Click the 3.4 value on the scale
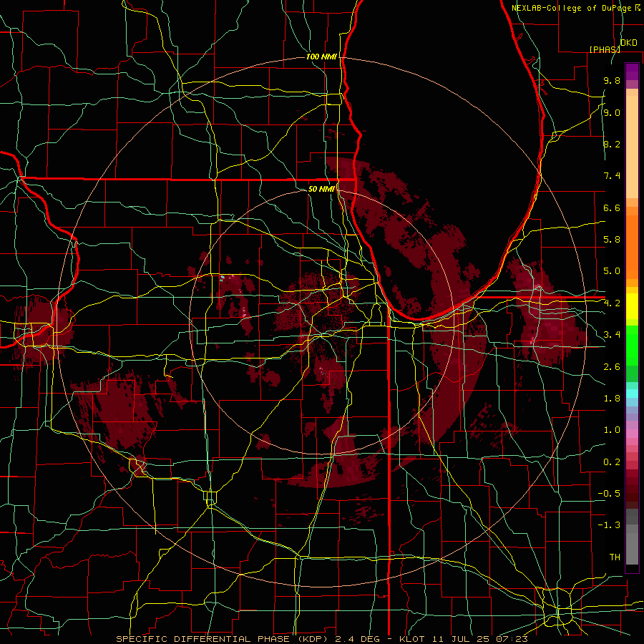The width and height of the screenshot is (644, 644). (x=612, y=335)
